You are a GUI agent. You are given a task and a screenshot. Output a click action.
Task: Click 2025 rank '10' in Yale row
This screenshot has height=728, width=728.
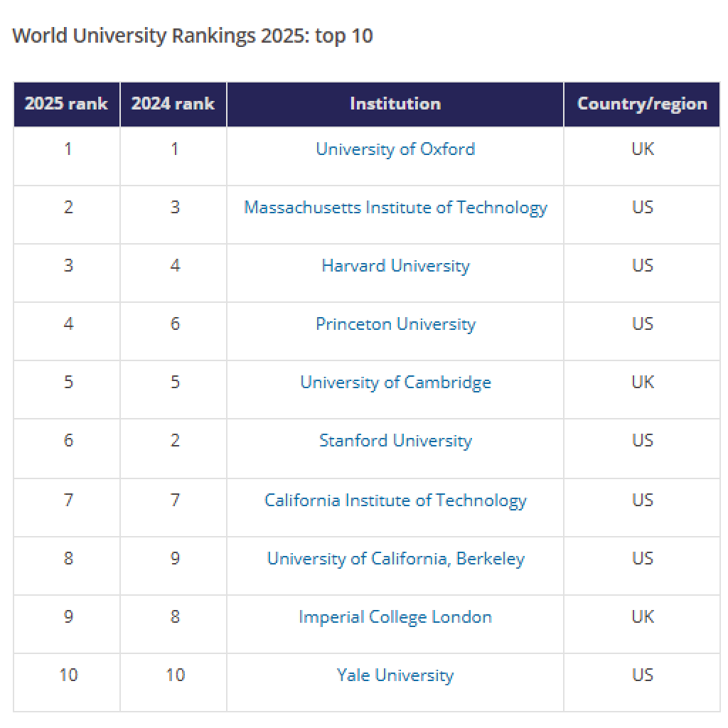68,675
